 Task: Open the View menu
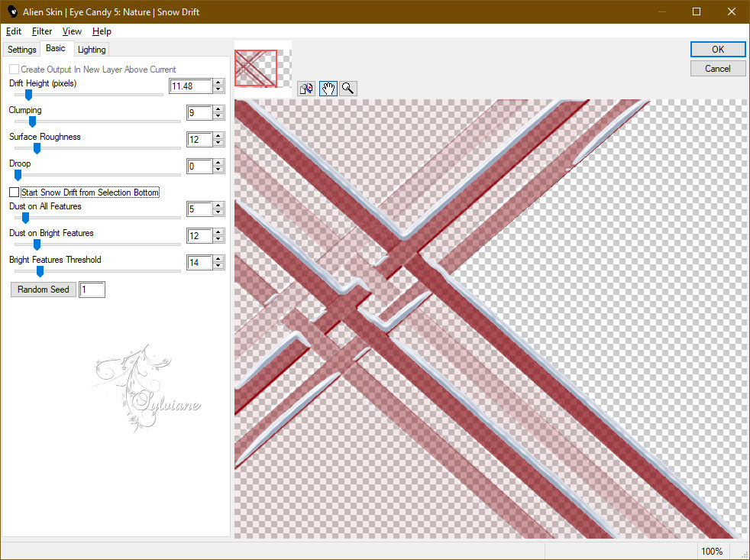pyautogui.click(x=72, y=31)
